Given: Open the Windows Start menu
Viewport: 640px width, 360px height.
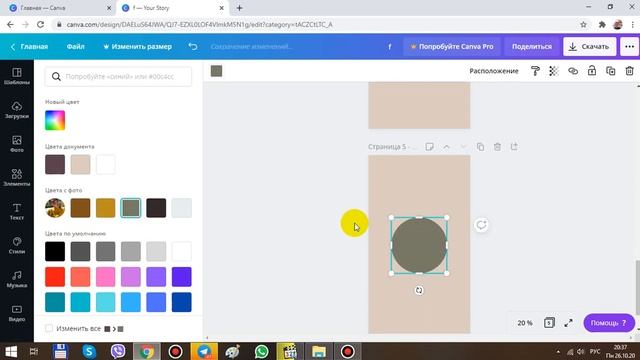Looking at the screenshot, I should point(11,351).
